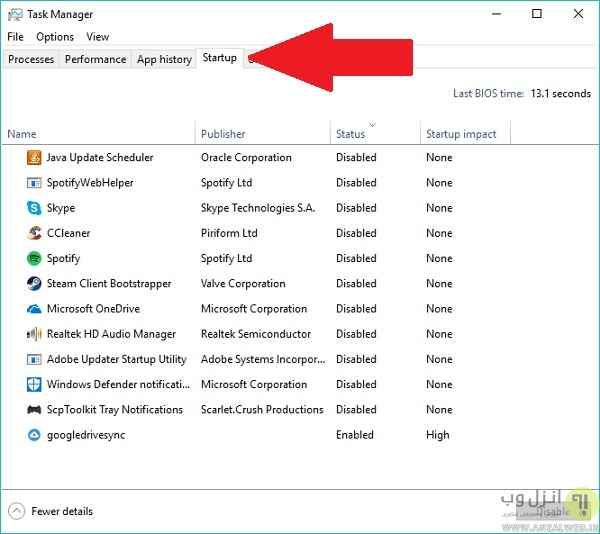
Task: Select the ScpToolkit Tray Notifications name
Action: [x=115, y=410]
